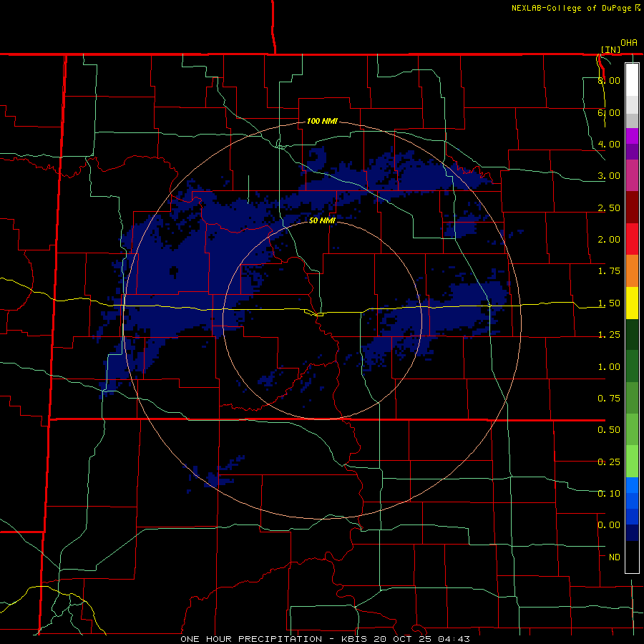Pick the bright red swatch next to 2.00
The width and height of the screenshot is (644, 644).
(x=632, y=239)
